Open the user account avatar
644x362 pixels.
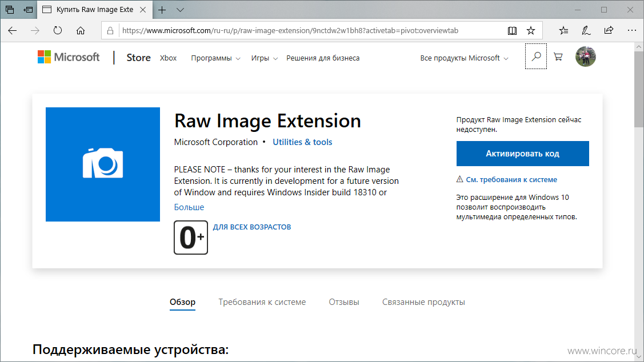[x=586, y=57]
